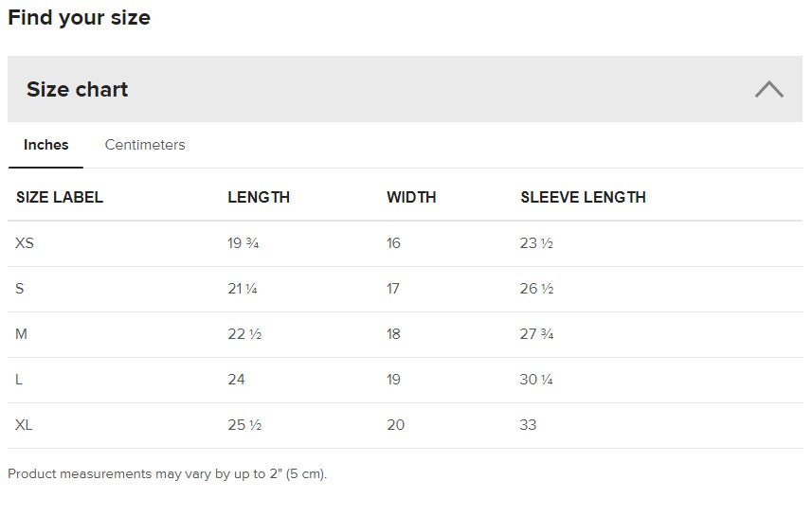Click the product measurements disclaimer note

[x=167, y=473]
